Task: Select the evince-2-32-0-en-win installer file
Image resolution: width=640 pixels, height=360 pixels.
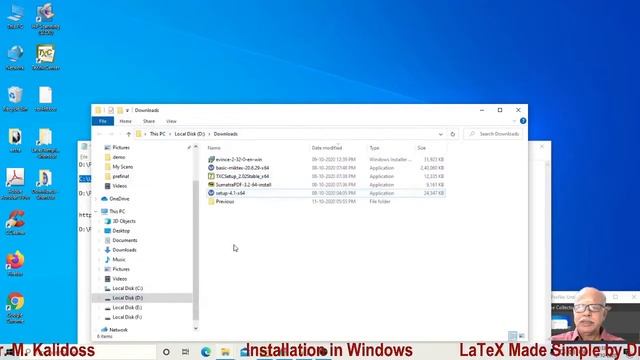Action: (x=239, y=160)
